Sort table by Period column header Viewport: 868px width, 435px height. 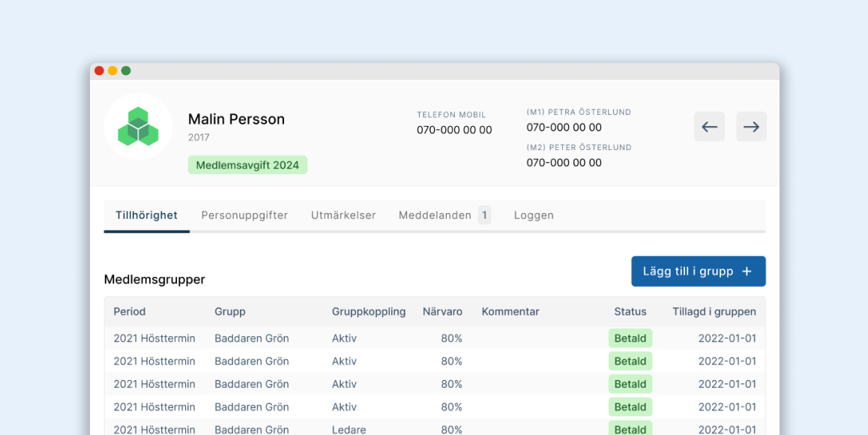click(130, 311)
